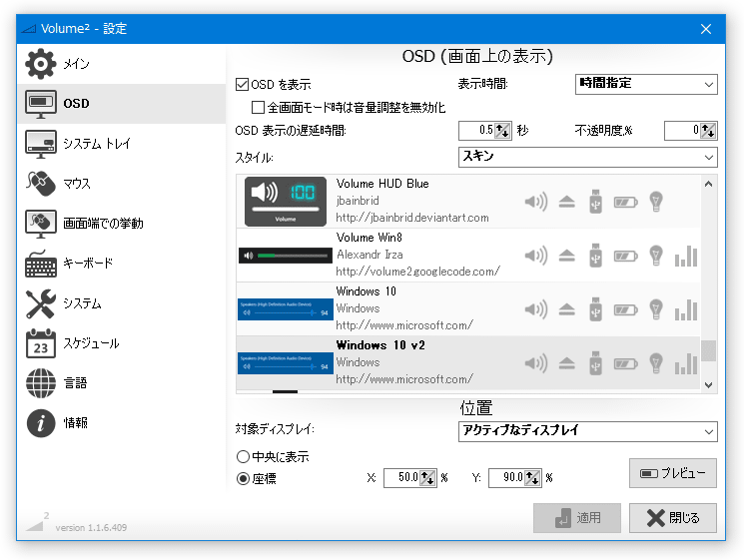744x560 pixels.
Task: Click the eject icon in Volume Win8 row
Action: coord(566,257)
